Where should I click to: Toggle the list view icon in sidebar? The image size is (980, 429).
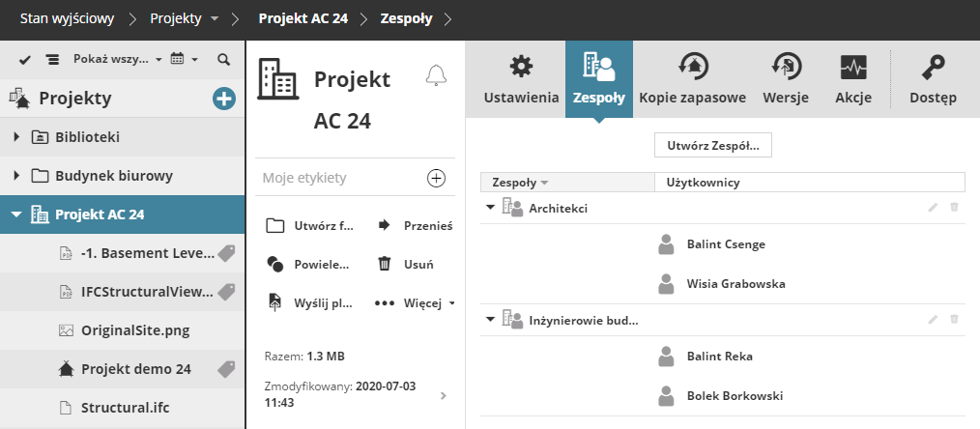53,60
